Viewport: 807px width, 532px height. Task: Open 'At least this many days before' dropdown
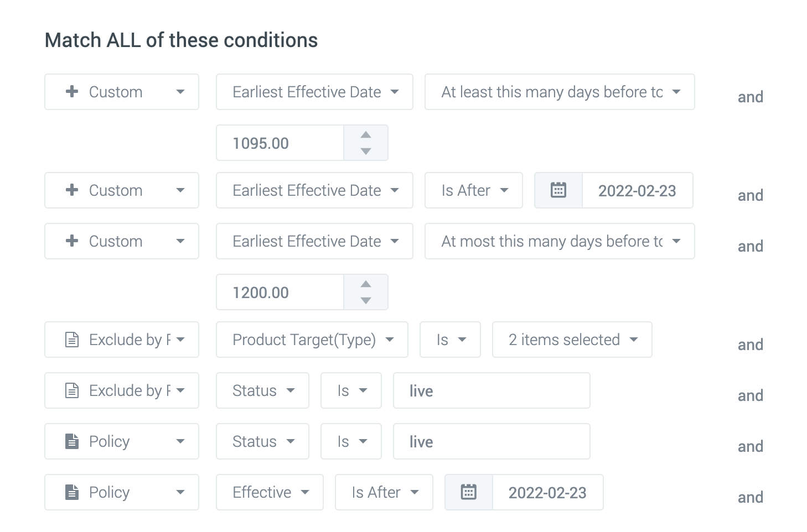(560, 92)
